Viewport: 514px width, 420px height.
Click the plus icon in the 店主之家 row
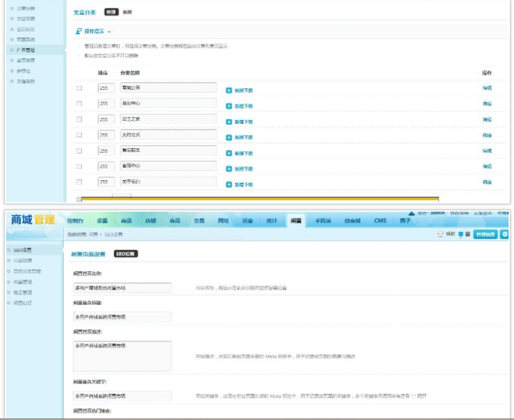pos(229,122)
